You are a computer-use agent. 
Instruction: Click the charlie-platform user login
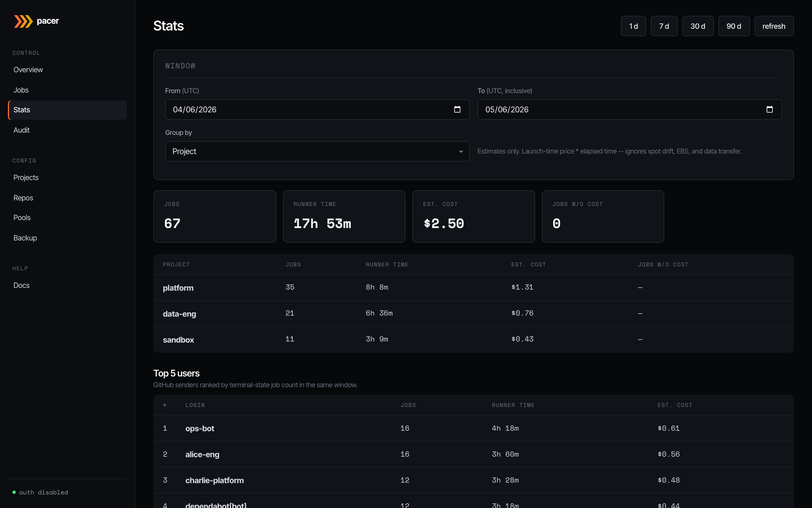coord(215,480)
